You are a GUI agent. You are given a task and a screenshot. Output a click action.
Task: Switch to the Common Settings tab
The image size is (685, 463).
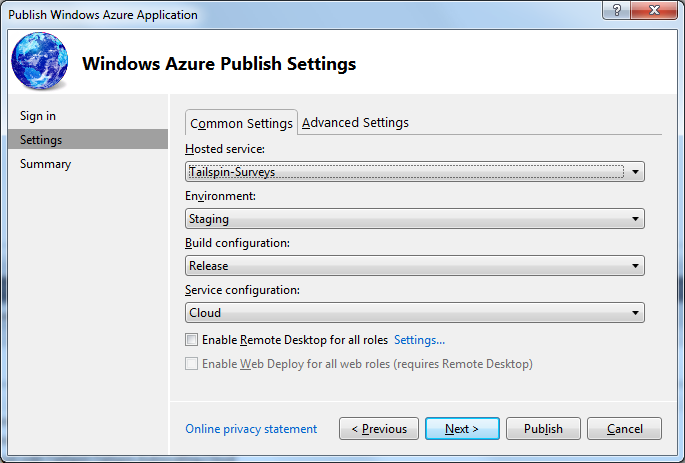click(241, 123)
